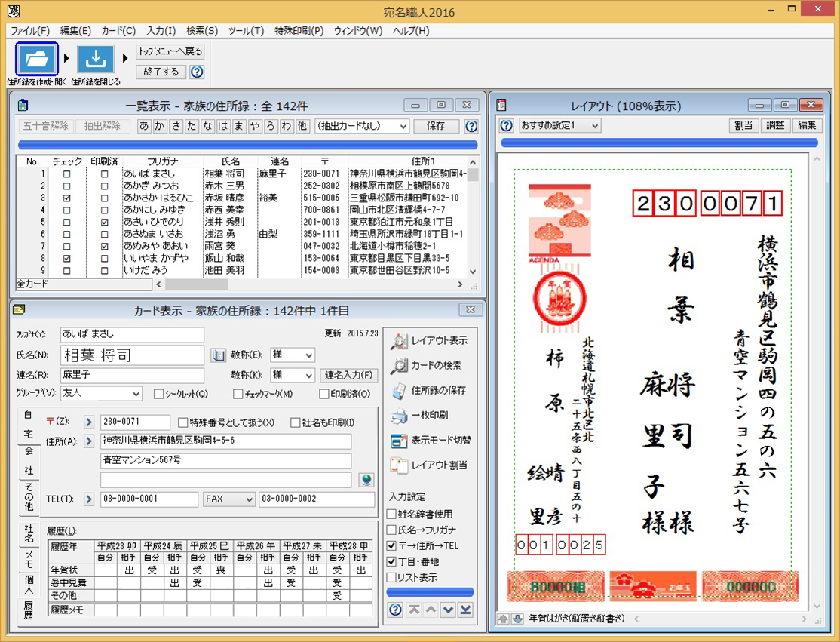The width and height of the screenshot is (840, 642).
Task: Open 編集(E) menu
Action: pos(75,31)
